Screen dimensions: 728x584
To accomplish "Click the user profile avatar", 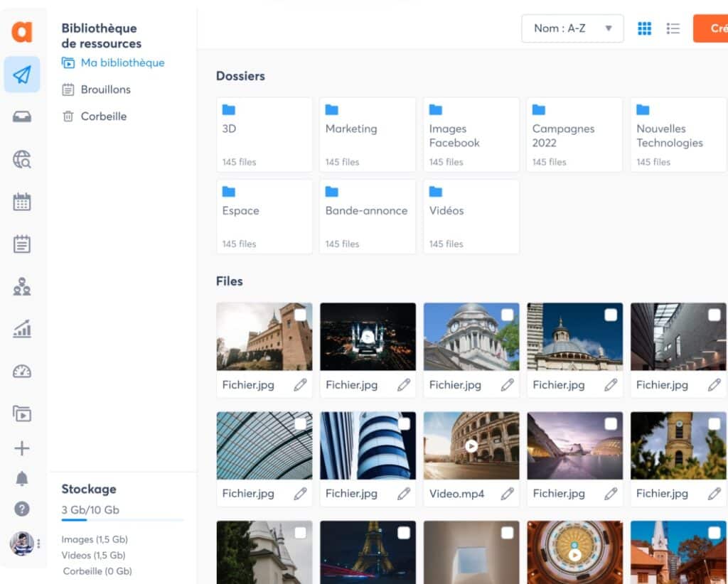I will [x=21, y=544].
